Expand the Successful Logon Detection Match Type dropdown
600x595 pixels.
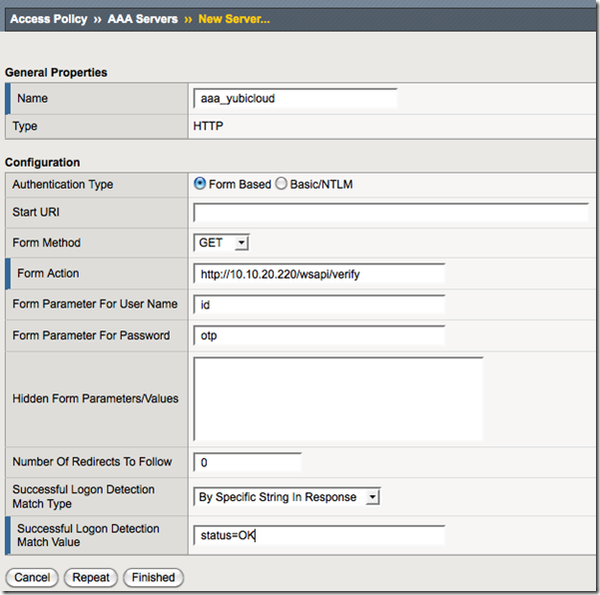pos(287,497)
